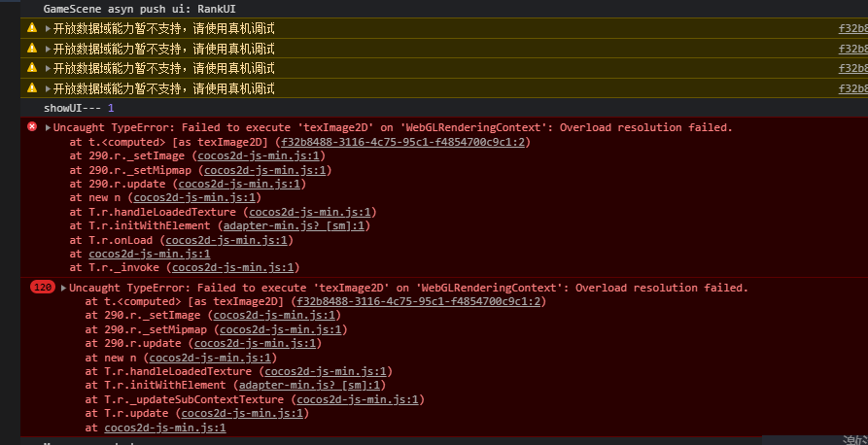Click the warning icon on the fourth warning row

(x=32, y=88)
